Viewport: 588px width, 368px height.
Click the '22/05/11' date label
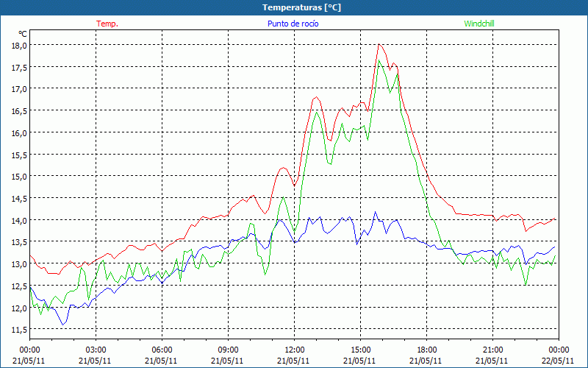558,361
